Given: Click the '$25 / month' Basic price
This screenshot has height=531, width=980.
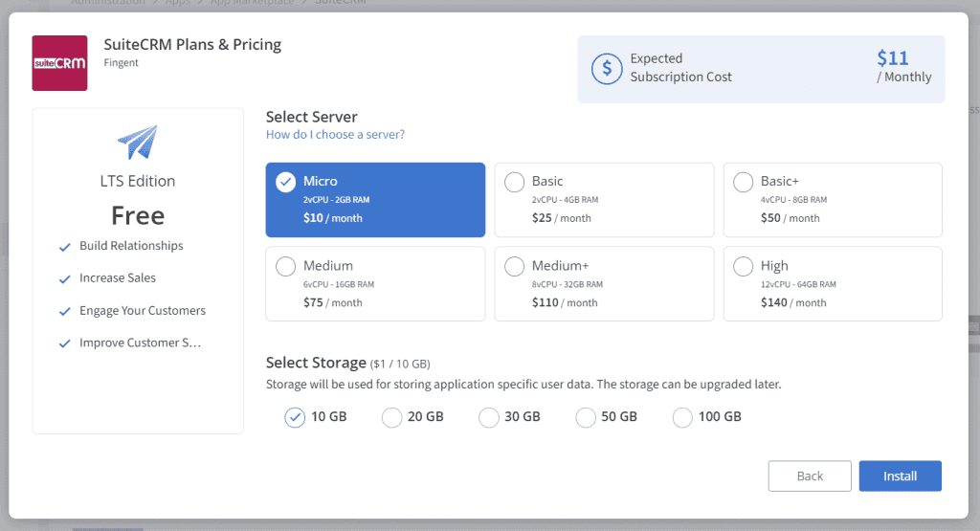Looking at the screenshot, I should [x=561, y=218].
